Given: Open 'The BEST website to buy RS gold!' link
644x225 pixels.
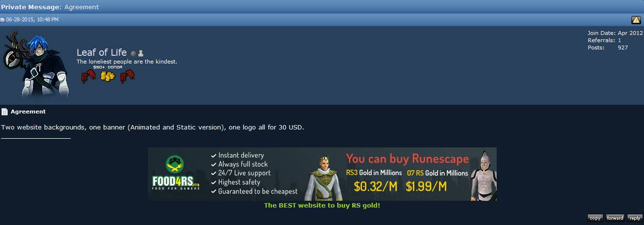Looking at the screenshot, I should click(x=322, y=206).
